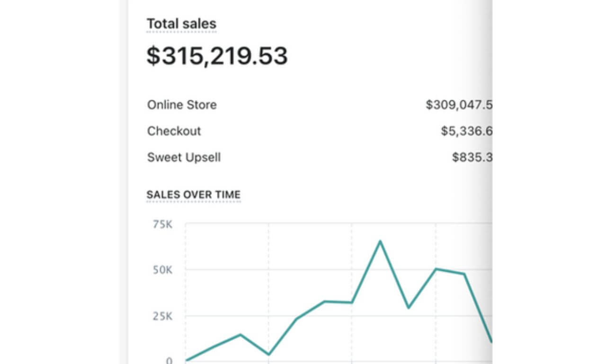Click the $315,219.53 total amount
The height and width of the screenshot is (364, 606).
click(x=217, y=56)
